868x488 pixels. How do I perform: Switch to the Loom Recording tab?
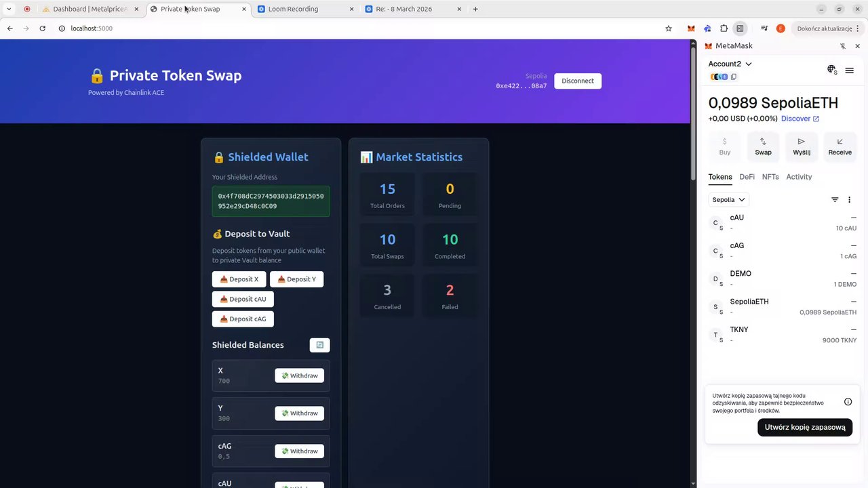tap(305, 9)
